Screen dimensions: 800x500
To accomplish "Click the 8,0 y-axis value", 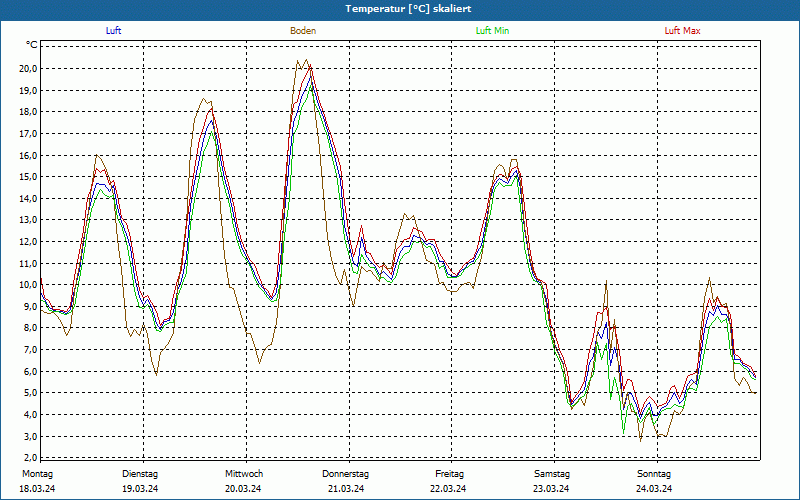I will coord(30,328).
